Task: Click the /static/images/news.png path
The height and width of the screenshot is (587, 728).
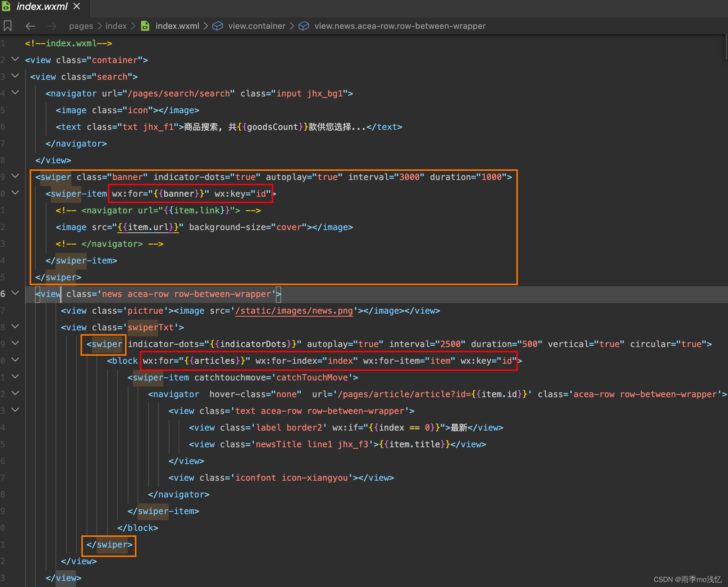Action: [294, 311]
